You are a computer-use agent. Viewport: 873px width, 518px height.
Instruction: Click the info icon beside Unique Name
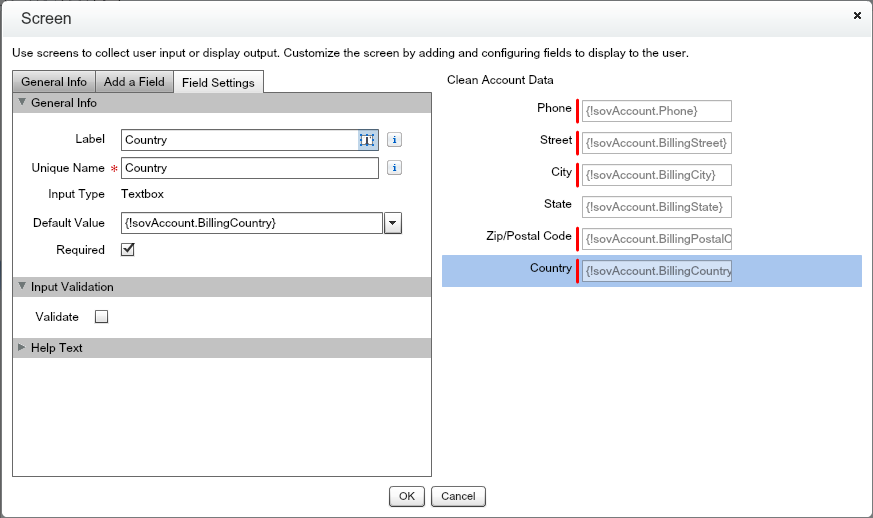pyautogui.click(x=394, y=168)
